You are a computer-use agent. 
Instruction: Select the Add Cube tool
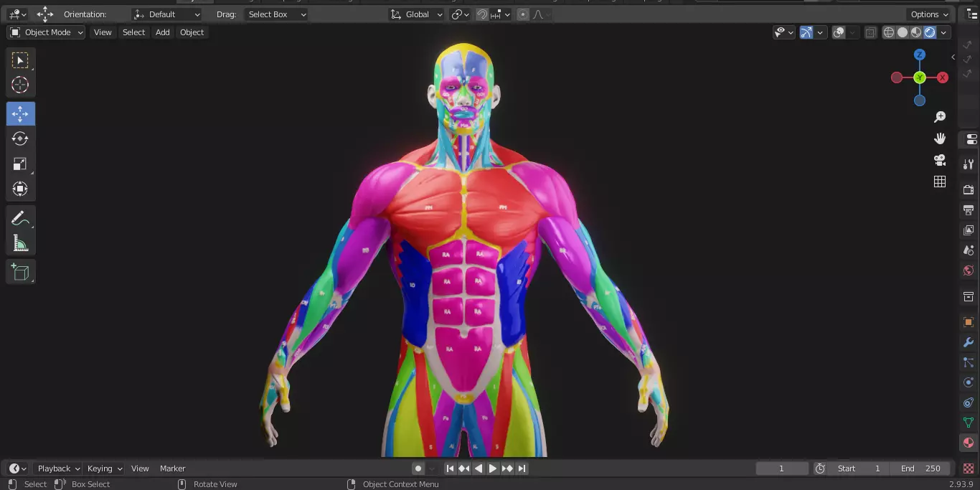(20, 272)
